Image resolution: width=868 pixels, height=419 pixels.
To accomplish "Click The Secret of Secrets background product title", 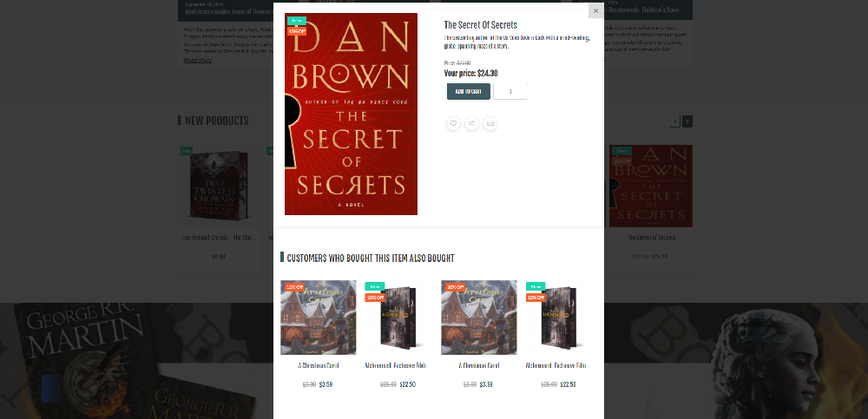I will (x=652, y=238).
